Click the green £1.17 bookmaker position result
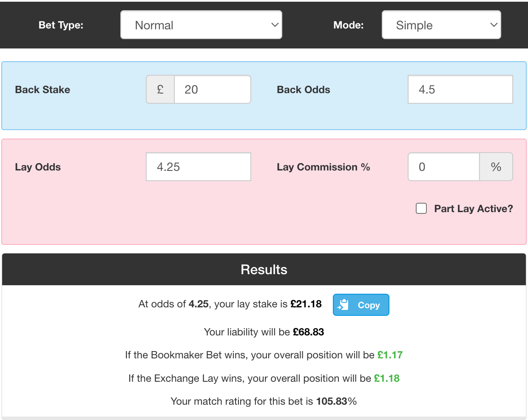The image size is (528, 420). pyautogui.click(x=390, y=355)
